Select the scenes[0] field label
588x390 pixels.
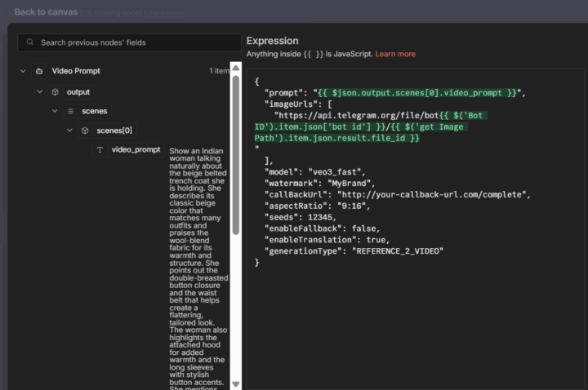[x=114, y=131]
